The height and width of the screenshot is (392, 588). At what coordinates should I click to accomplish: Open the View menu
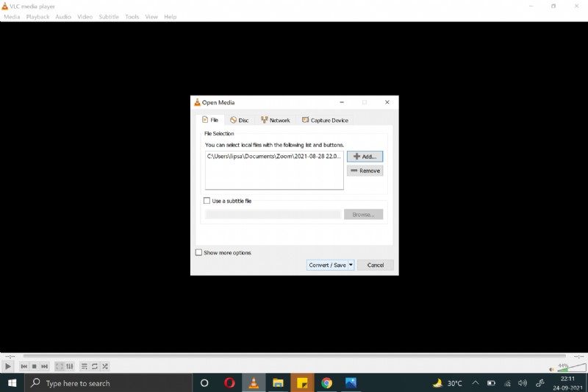[x=151, y=17]
